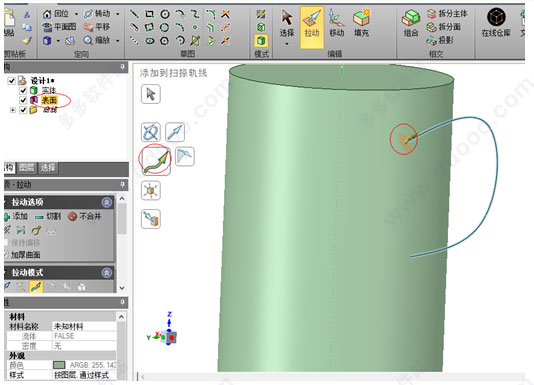This screenshot has width=534, height=385.
Task: Select the 转动 (Spin) tool
Action: (x=97, y=14)
